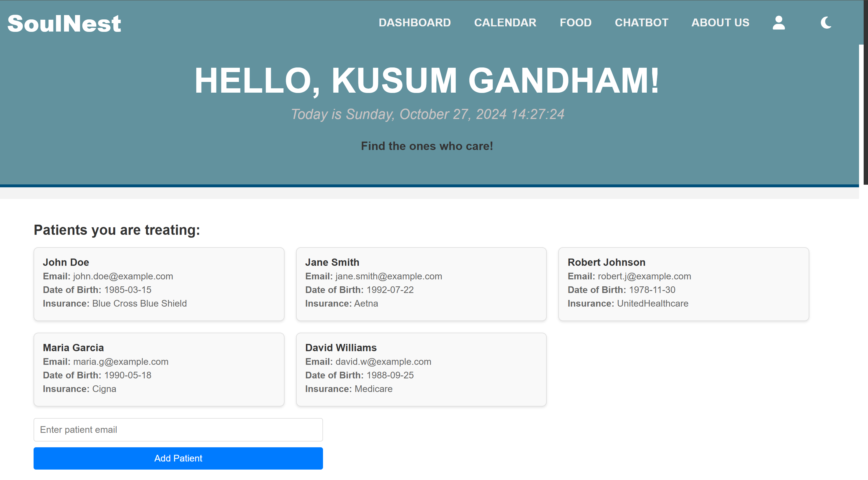Open the Calendar menu item

[x=505, y=23]
